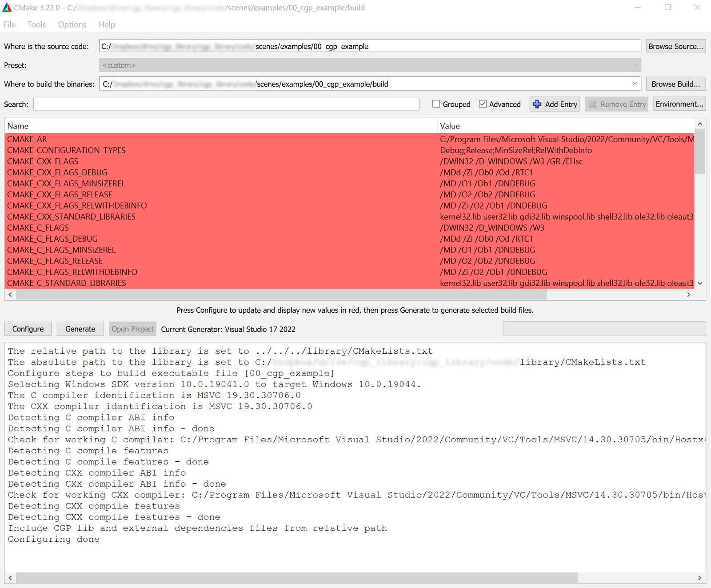
Task: Open the Options menu
Action: tap(72, 24)
